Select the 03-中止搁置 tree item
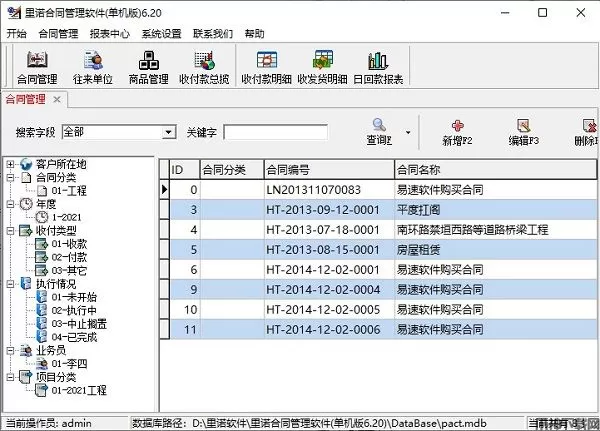 79,324
